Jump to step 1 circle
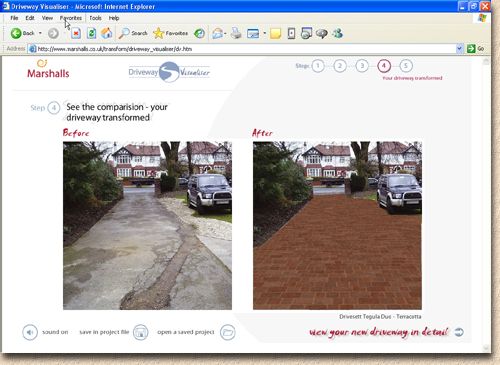500x365 pixels. coord(318,66)
